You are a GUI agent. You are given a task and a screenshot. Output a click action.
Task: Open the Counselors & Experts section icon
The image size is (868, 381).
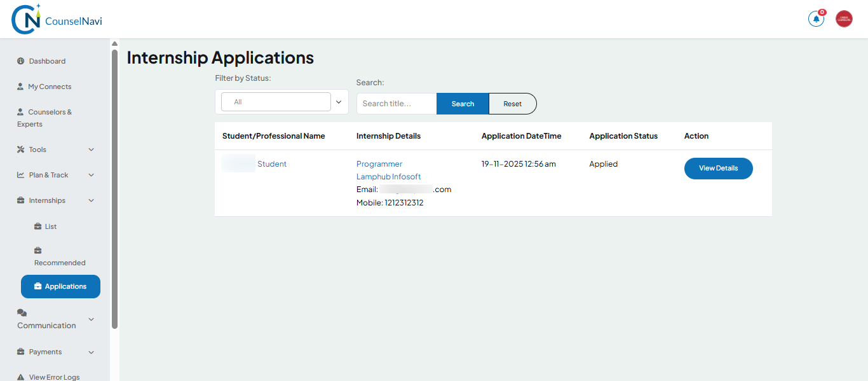pos(20,111)
